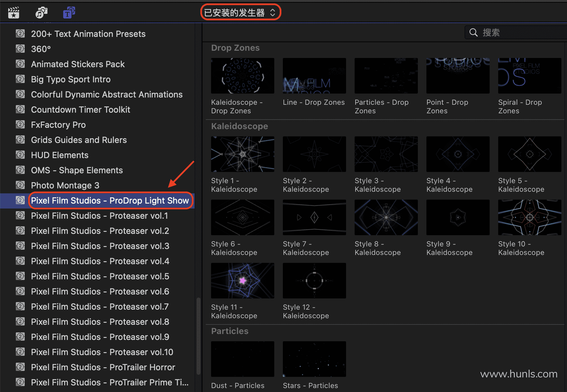Viewport: 567px width, 392px height.
Task: Open the installed generators dropdown
Action: tap(240, 13)
